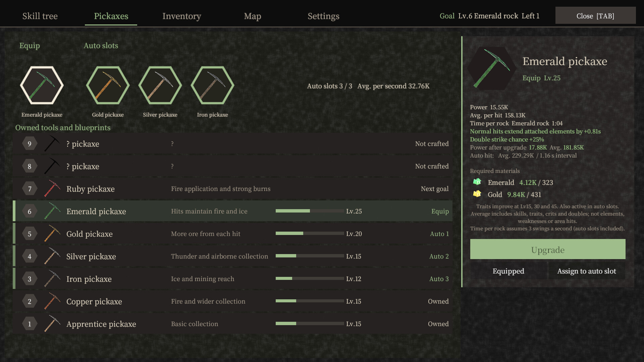Click the Iron pickaxe icon in row 3

52,279
